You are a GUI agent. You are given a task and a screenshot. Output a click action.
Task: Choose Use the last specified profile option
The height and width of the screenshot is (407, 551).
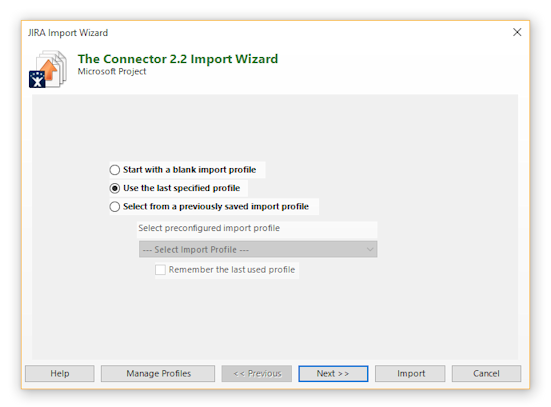tap(115, 188)
